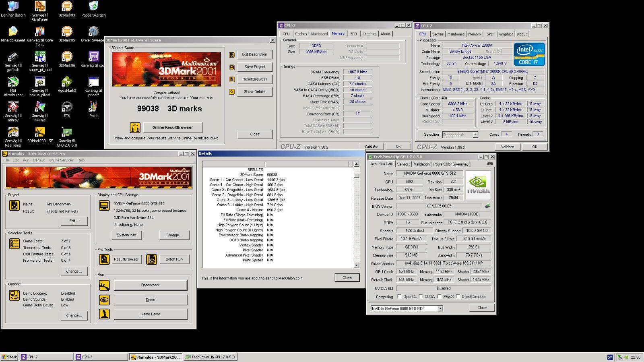The height and width of the screenshot is (362, 644).
Task: Click the Project Edit button
Action: [x=74, y=221]
